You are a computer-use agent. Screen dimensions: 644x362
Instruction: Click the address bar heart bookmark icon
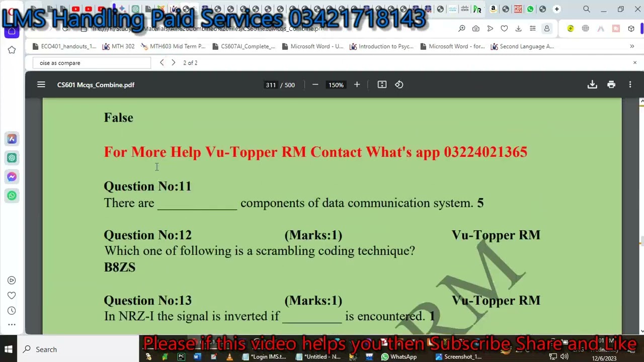pos(504,29)
